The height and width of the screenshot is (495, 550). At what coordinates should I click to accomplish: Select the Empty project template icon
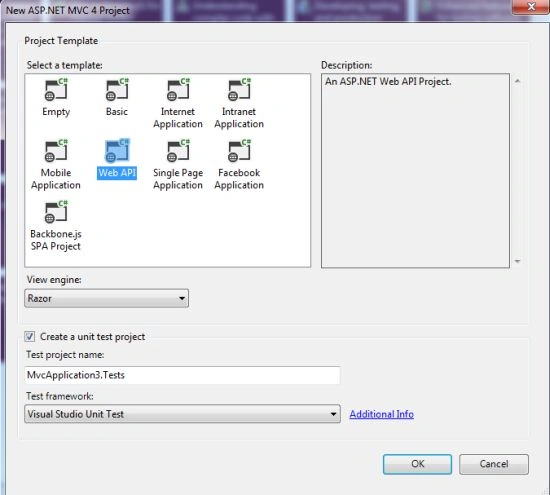[56, 89]
